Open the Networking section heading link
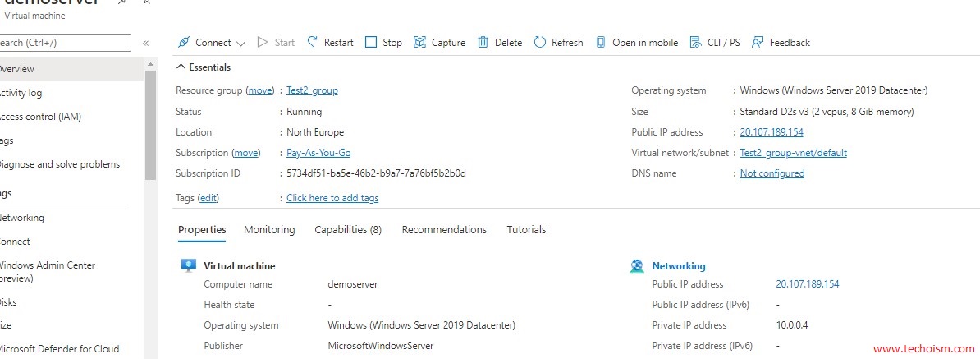Viewport: 980px width, 359px height. (679, 266)
